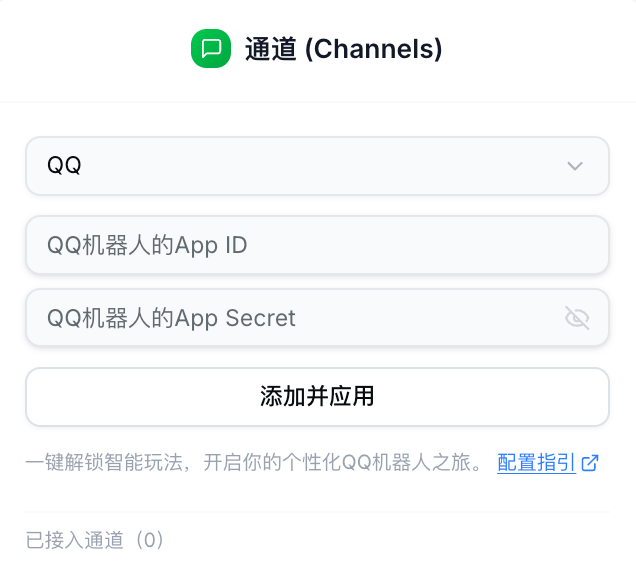Click the App Secret placeholder text

(x=171, y=318)
